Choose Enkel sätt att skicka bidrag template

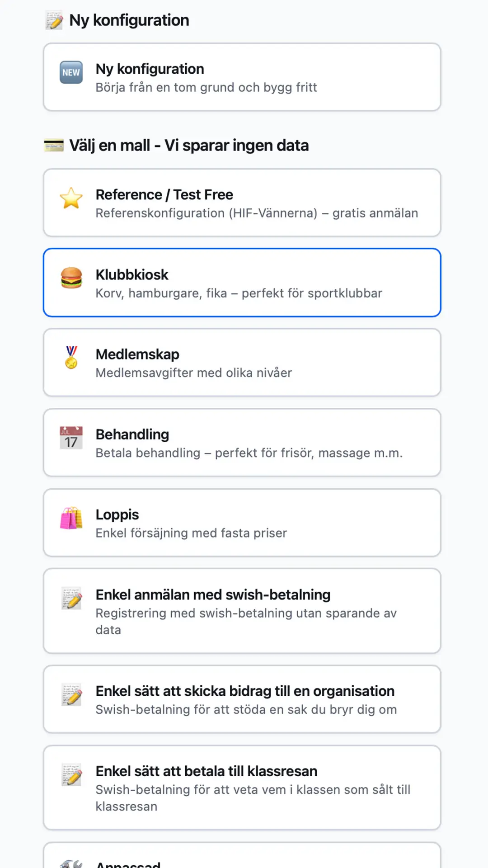coord(242,699)
